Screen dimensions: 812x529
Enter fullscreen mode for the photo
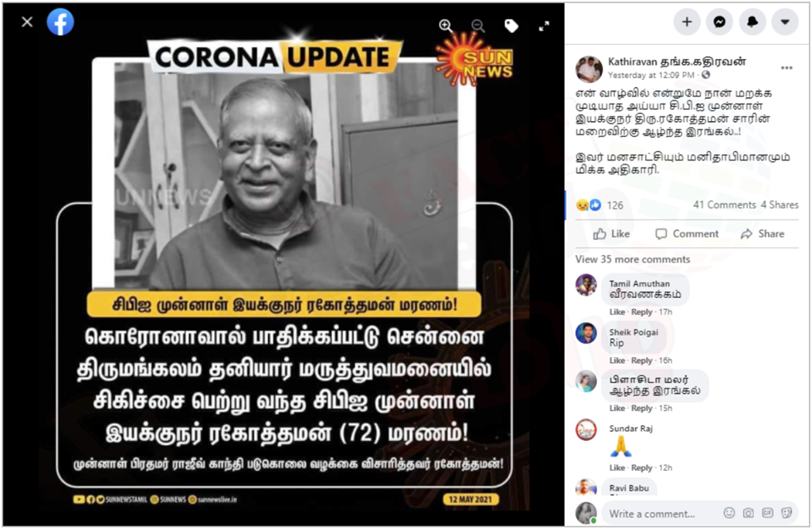(x=544, y=26)
